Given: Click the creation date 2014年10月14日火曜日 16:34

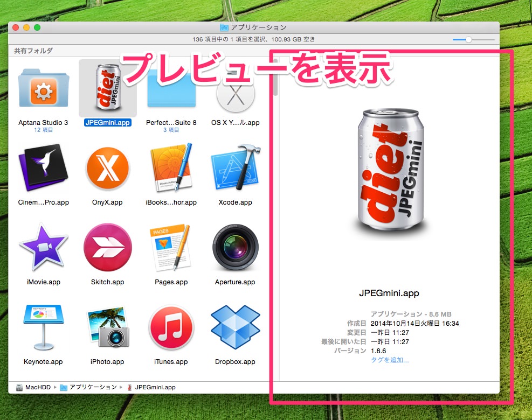Looking at the screenshot, I should coord(414,324).
